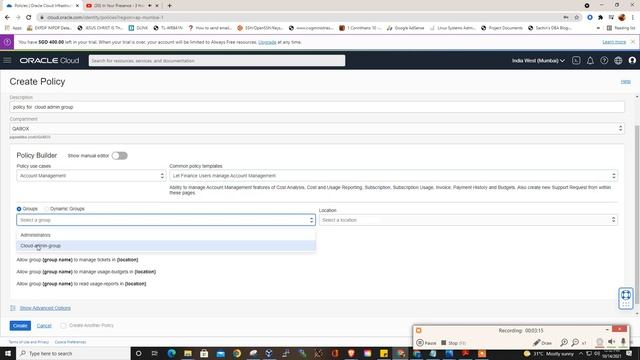Open the Apps bookmark bar item
Screen dimensions: 640x360
13,28
